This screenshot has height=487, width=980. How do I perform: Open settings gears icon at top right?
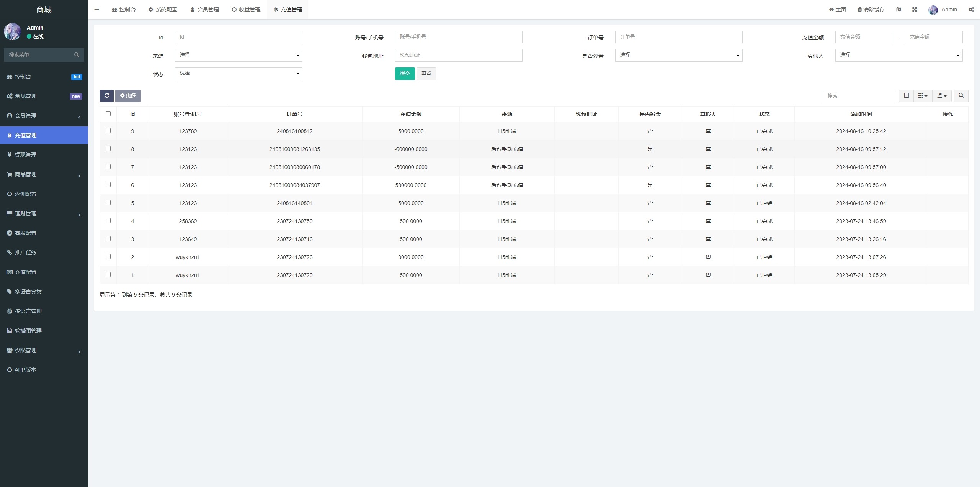(x=971, y=10)
